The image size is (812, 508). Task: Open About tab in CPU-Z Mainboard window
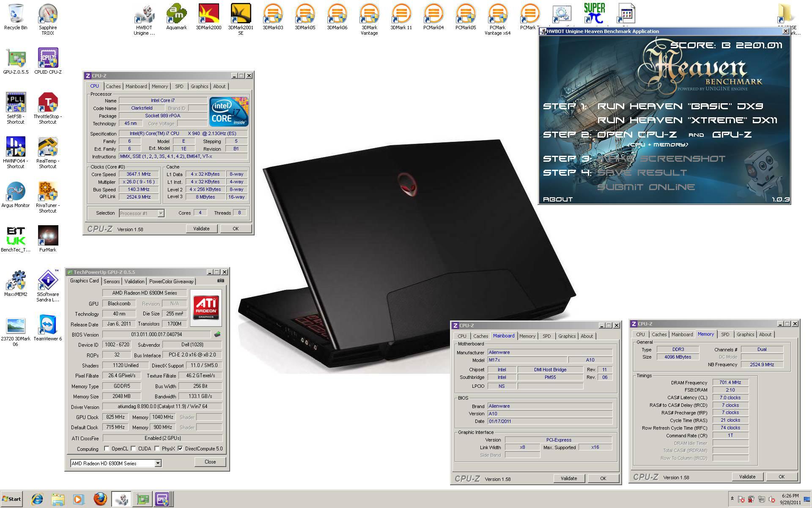pos(587,336)
